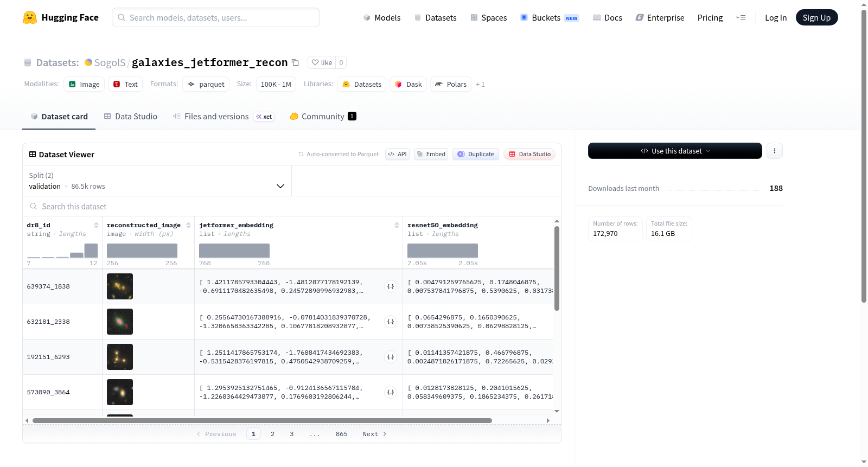868x467 pixels.
Task: Open the API button in Dataset Viewer
Action: click(x=397, y=154)
